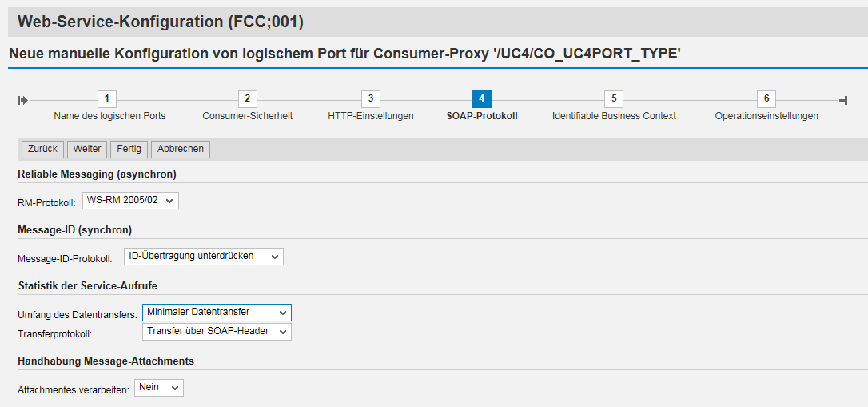
Task: Jump to step 2 Consumer-Sicherheit
Action: [x=248, y=99]
